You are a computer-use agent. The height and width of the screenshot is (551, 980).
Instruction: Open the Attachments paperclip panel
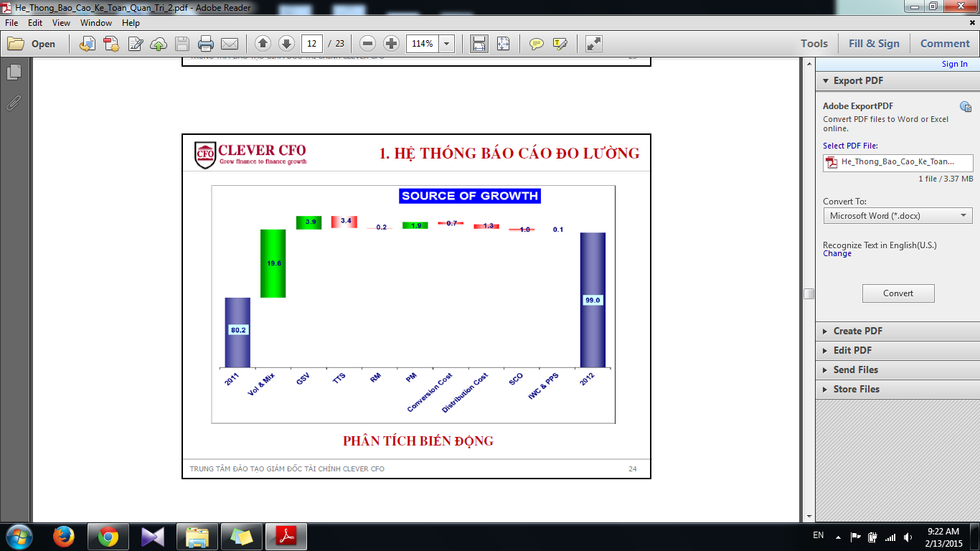click(x=14, y=103)
